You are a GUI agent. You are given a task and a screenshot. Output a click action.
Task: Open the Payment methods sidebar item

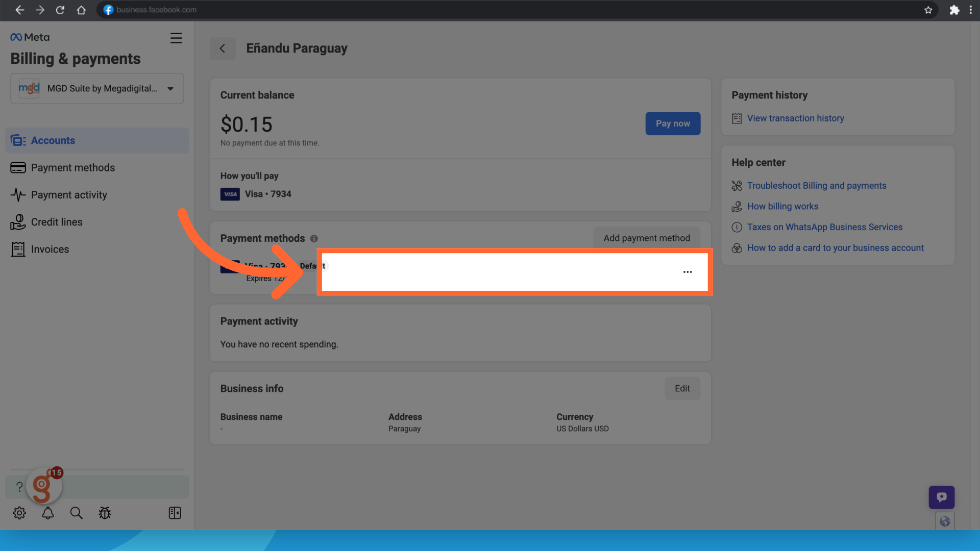[72, 168]
